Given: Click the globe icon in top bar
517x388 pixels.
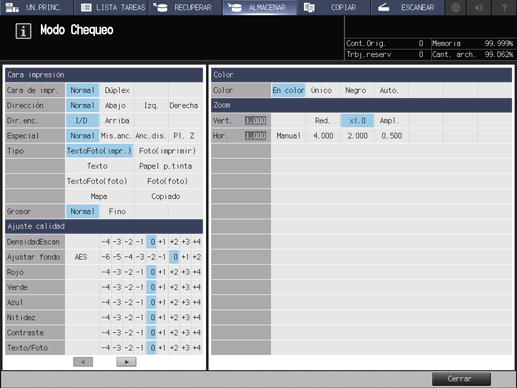Looking at the screenshot, I should [x=455, y=7].
